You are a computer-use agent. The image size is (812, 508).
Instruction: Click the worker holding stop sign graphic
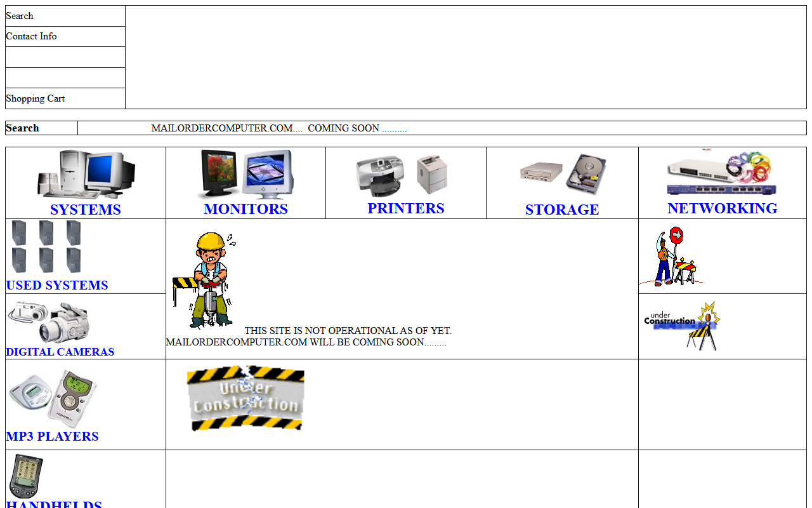pos(671,257)
